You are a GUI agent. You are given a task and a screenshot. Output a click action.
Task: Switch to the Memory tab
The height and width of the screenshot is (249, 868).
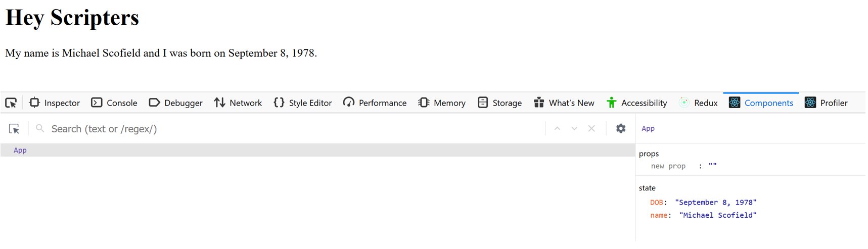pos(442,103)
